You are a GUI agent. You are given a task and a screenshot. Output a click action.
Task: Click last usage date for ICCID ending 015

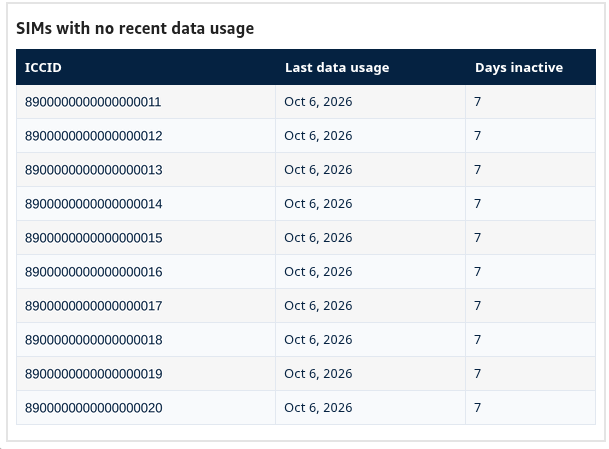point(318,238)
